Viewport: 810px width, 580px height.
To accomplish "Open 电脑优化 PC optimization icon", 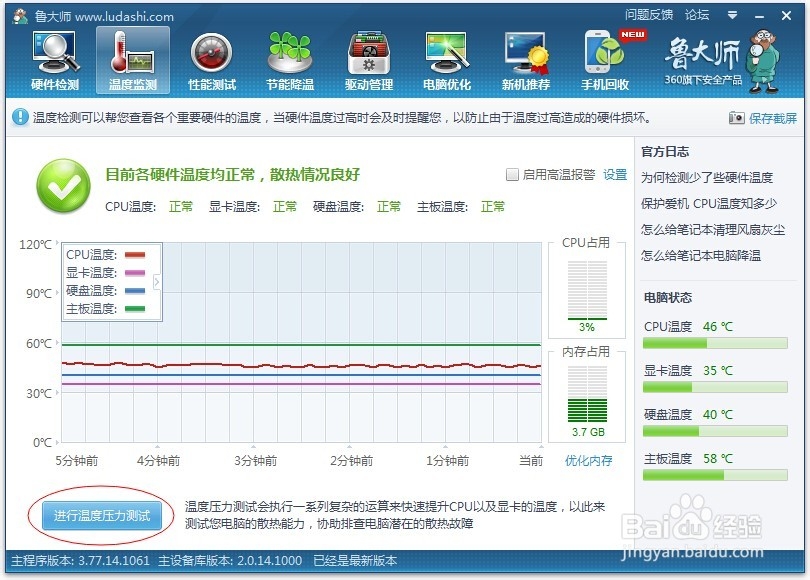I will (x=447, y=61).
